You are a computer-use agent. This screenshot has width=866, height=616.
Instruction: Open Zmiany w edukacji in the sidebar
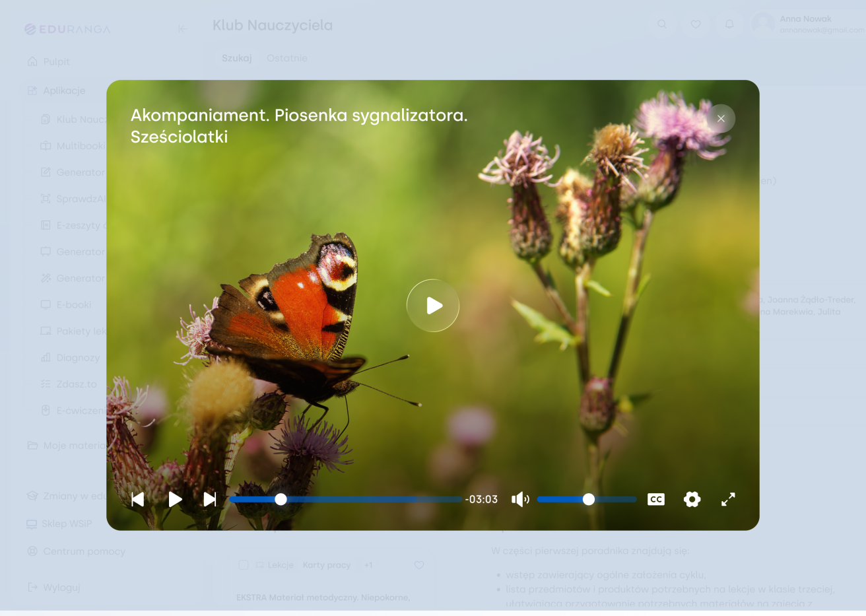tap(66, 496)
